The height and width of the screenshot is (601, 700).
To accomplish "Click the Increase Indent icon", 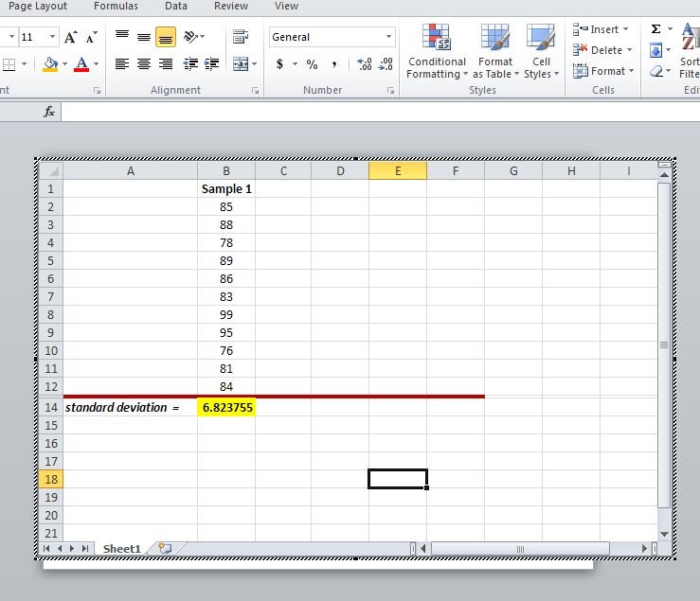I will [211, 64].
